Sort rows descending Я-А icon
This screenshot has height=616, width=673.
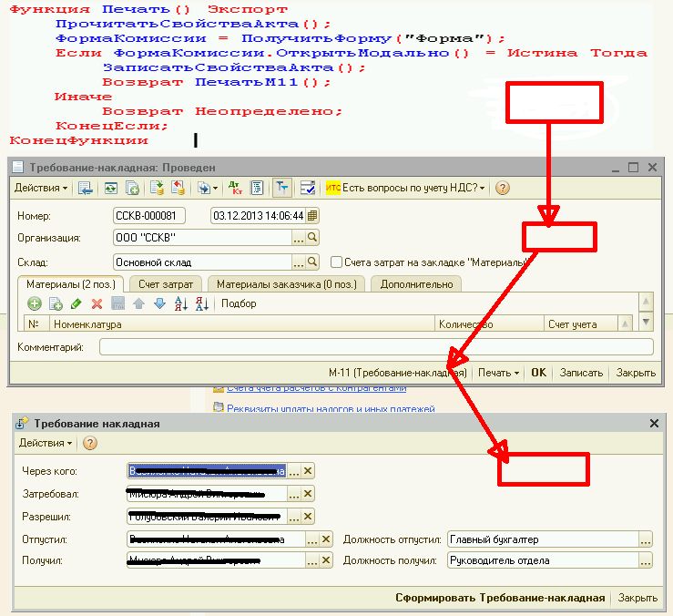point(202,303)
